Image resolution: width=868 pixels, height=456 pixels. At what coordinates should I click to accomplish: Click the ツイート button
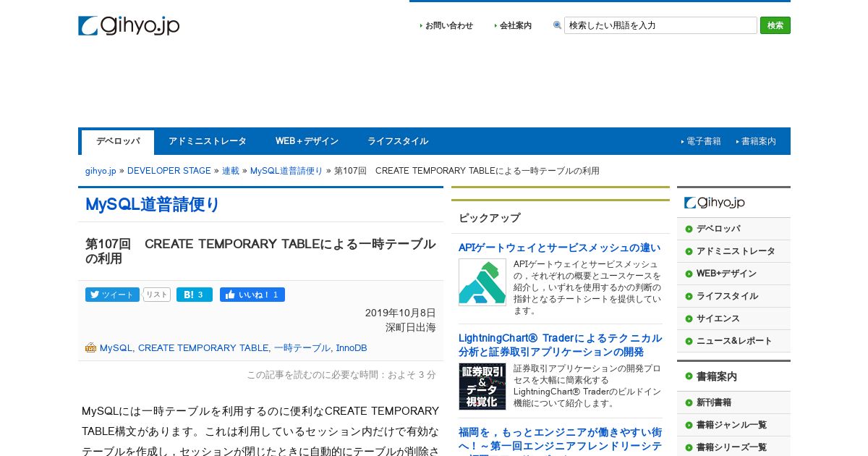point(112,295)
